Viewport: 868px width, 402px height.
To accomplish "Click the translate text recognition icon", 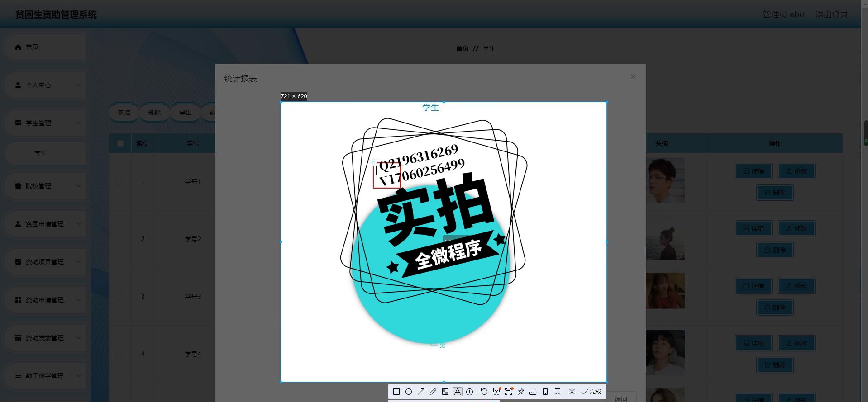I will pos(509,392).
